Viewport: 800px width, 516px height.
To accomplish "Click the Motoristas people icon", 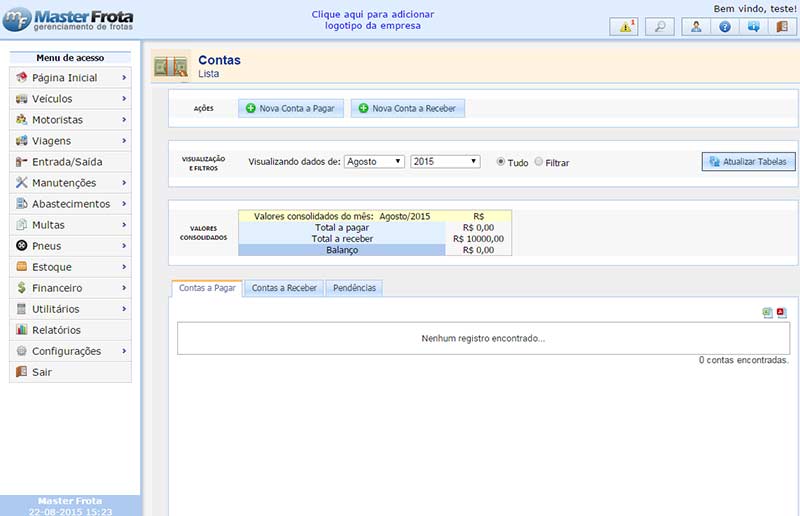I will (x=21, y=119).
